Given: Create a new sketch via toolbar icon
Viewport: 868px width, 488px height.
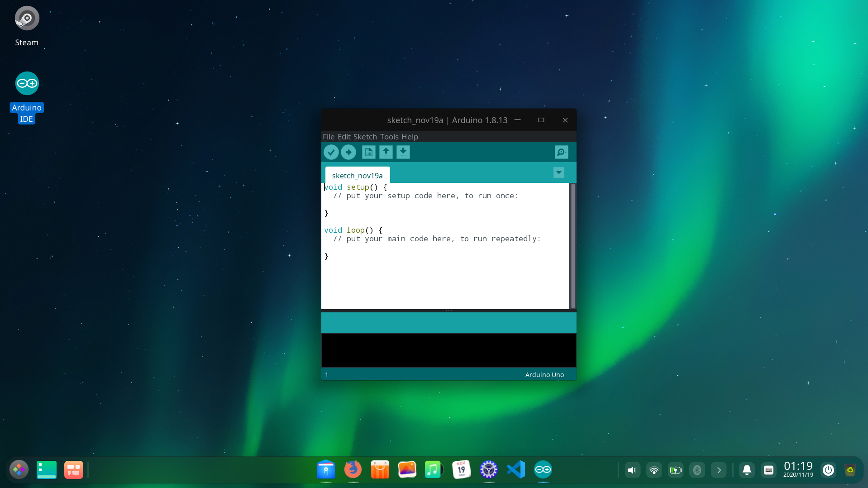Looking at the screenshot, I should (x=368, y=152).
